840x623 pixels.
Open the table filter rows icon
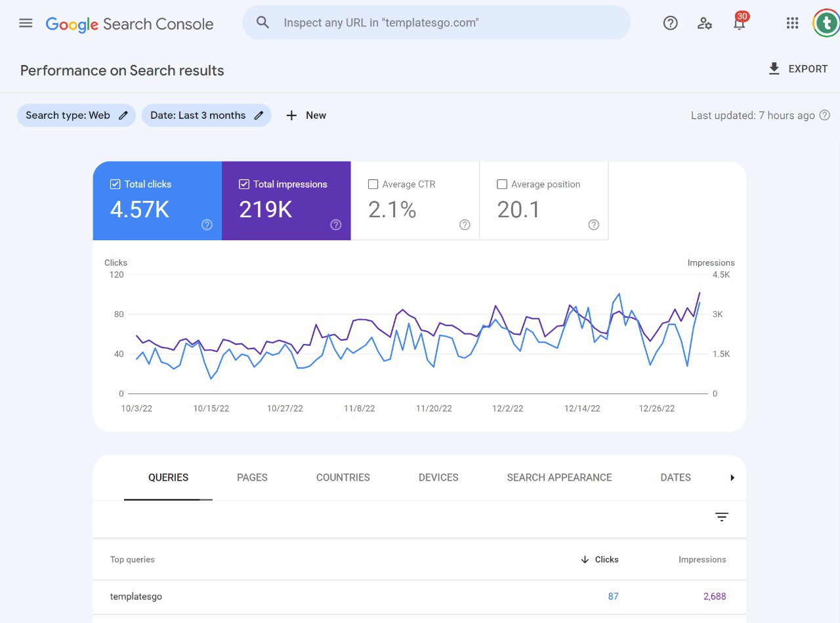point(722,517)
